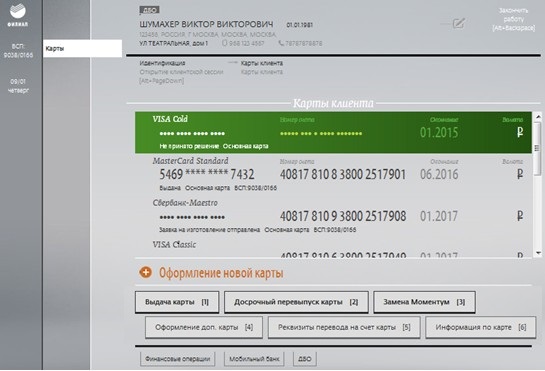Click Замена Моментум [3] button
545x371 pixels.
click(424, 302)
